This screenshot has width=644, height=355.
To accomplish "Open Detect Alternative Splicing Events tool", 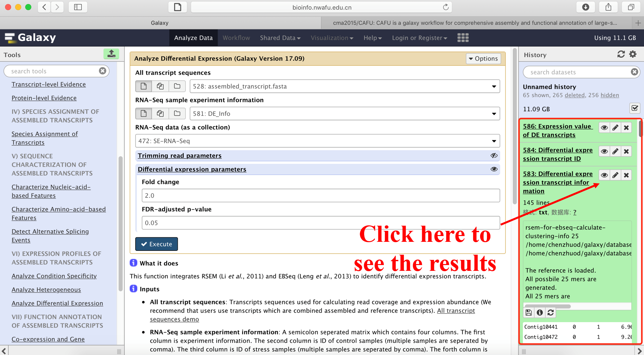I will [x=50, y=236].
